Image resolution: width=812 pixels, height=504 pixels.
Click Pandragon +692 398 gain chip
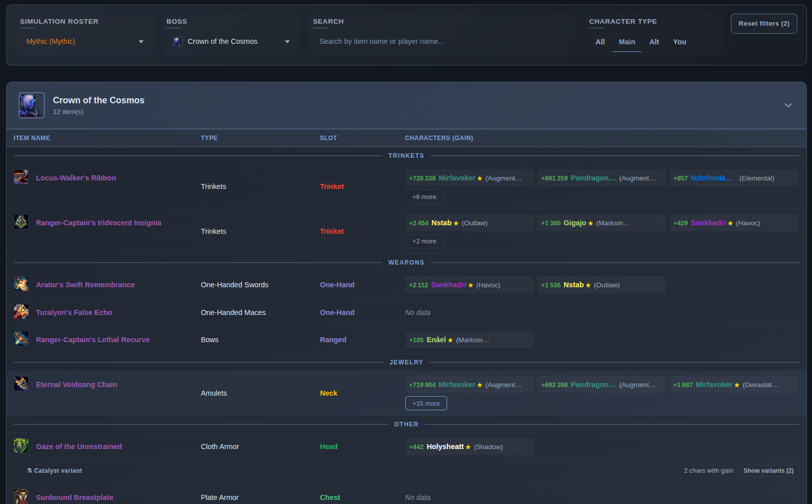pyautogui.click(x=601, y=385)
